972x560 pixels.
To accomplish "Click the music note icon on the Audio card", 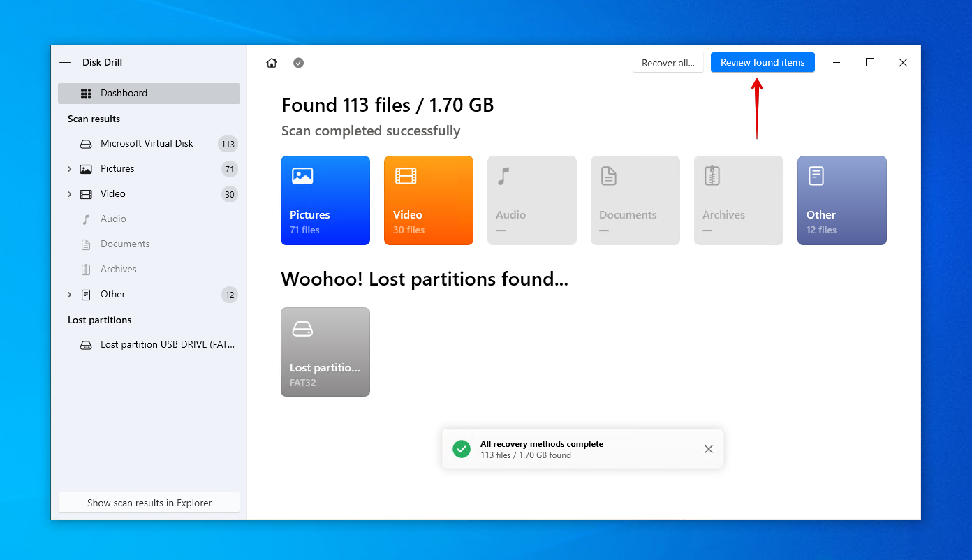I will click(503, 176).
